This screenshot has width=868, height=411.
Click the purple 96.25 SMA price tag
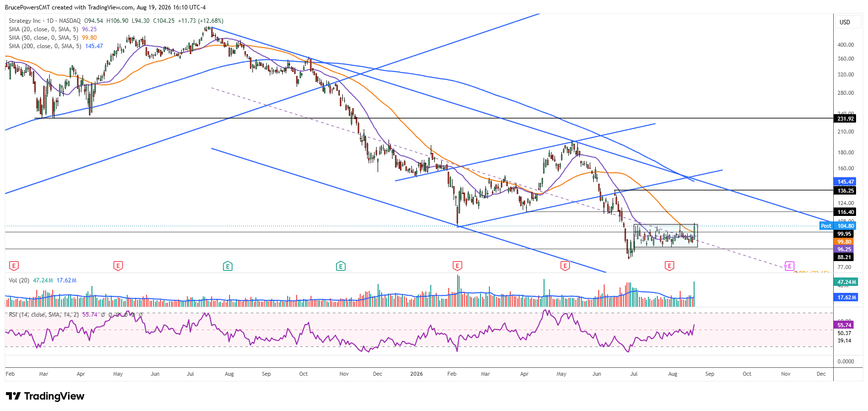coord(844,249)
